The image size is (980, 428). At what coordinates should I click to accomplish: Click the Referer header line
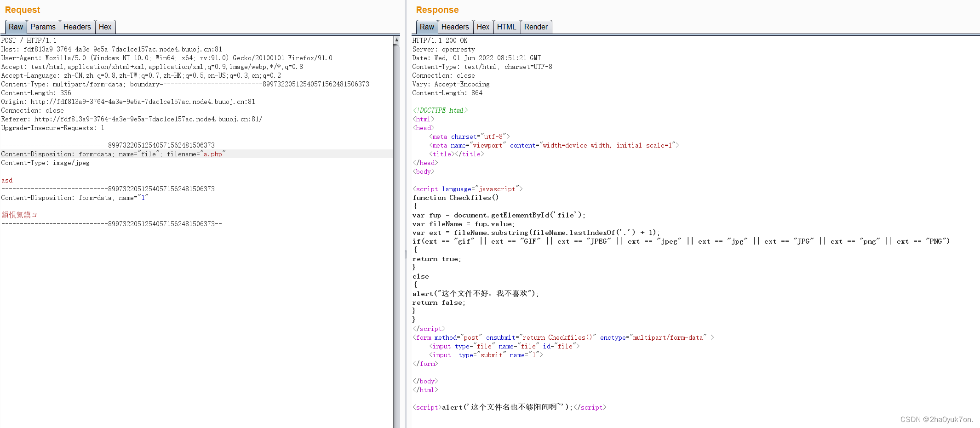(132, 119)
